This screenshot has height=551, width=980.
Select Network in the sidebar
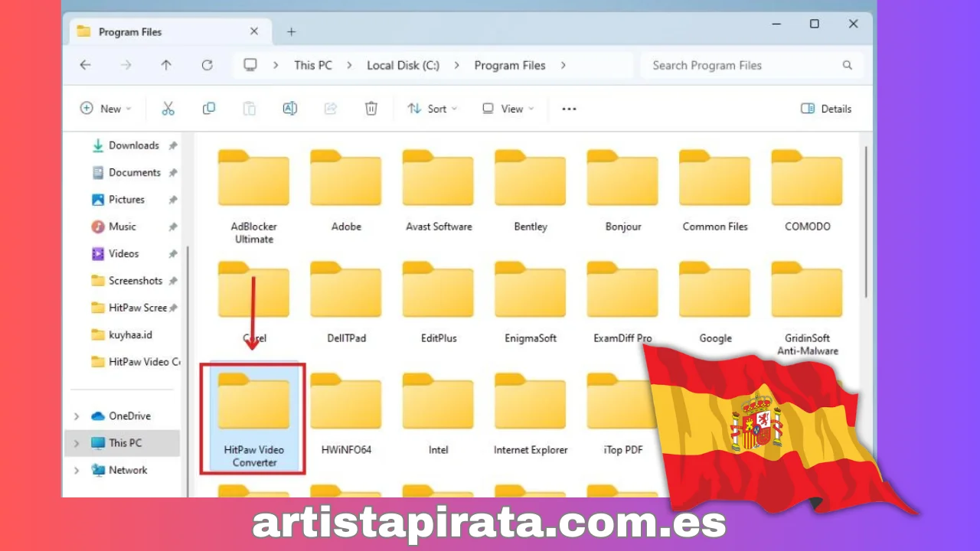click(126, 470)
